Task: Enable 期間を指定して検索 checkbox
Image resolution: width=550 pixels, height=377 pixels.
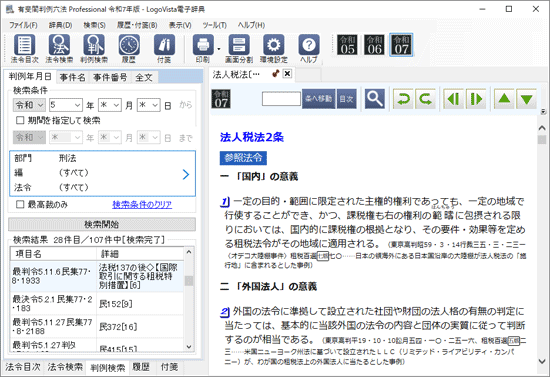Action: [20, 120]
